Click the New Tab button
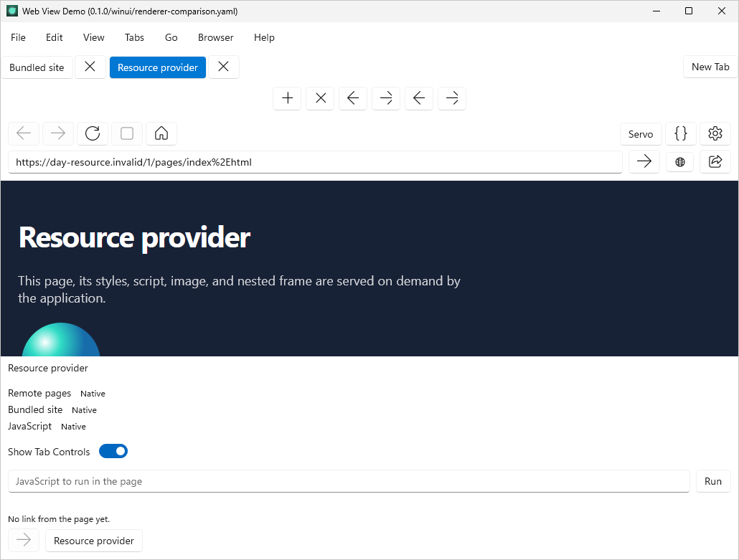 coord(710,67)
